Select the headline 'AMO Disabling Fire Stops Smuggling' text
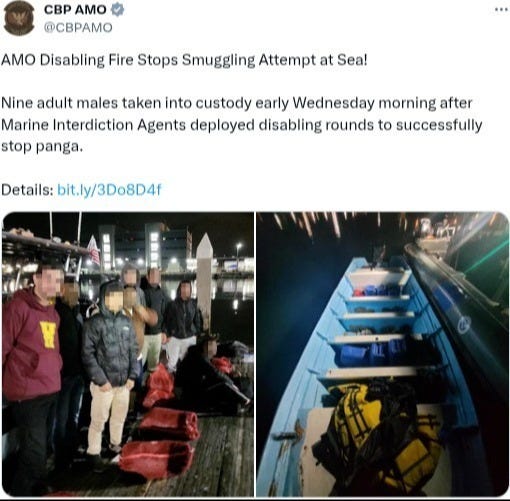This screenshot has height=501, width=510. 128,60
